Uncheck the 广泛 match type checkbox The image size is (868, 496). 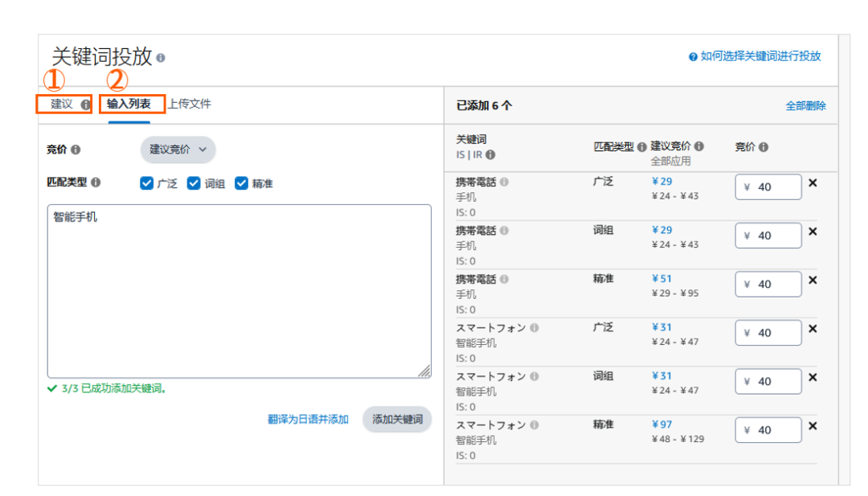point(147,183)
